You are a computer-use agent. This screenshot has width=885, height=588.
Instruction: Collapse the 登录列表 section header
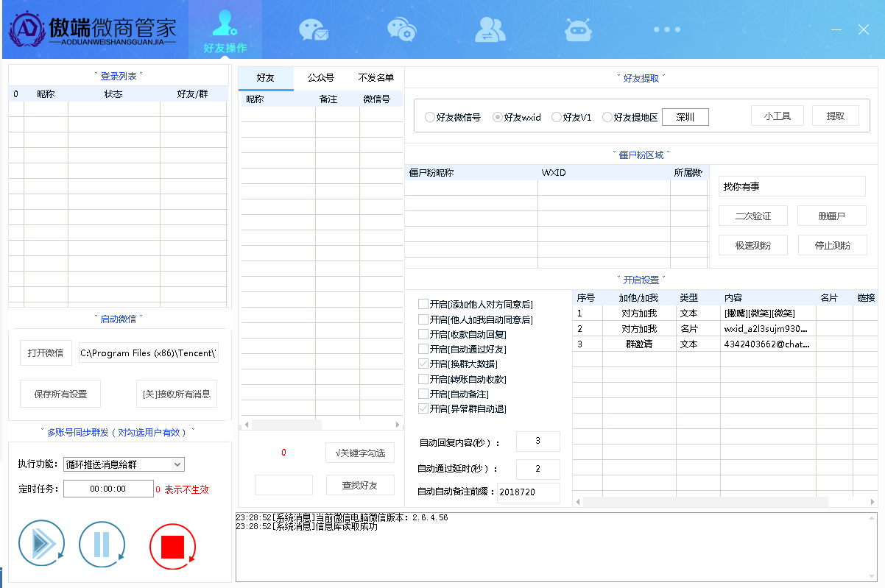click(x=119, y=76)
